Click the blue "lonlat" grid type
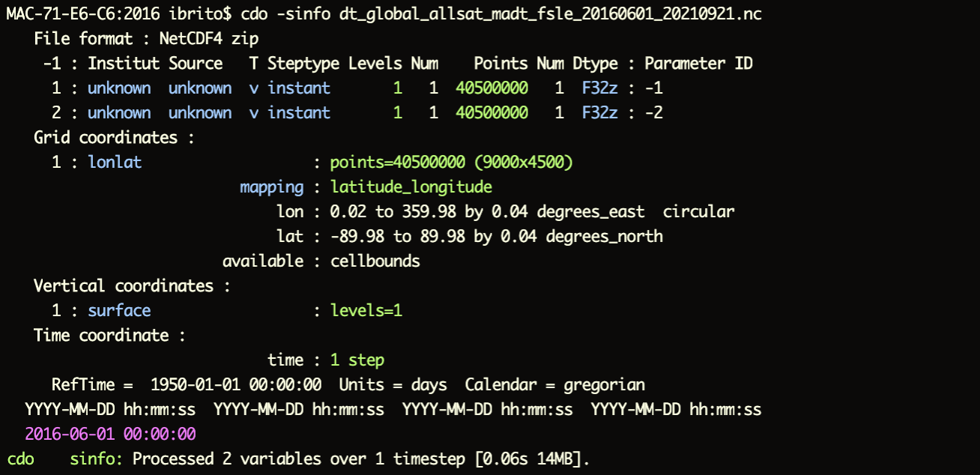Image resolution: width=980 pixels, height=475 pixels. (x=115, y=163)
